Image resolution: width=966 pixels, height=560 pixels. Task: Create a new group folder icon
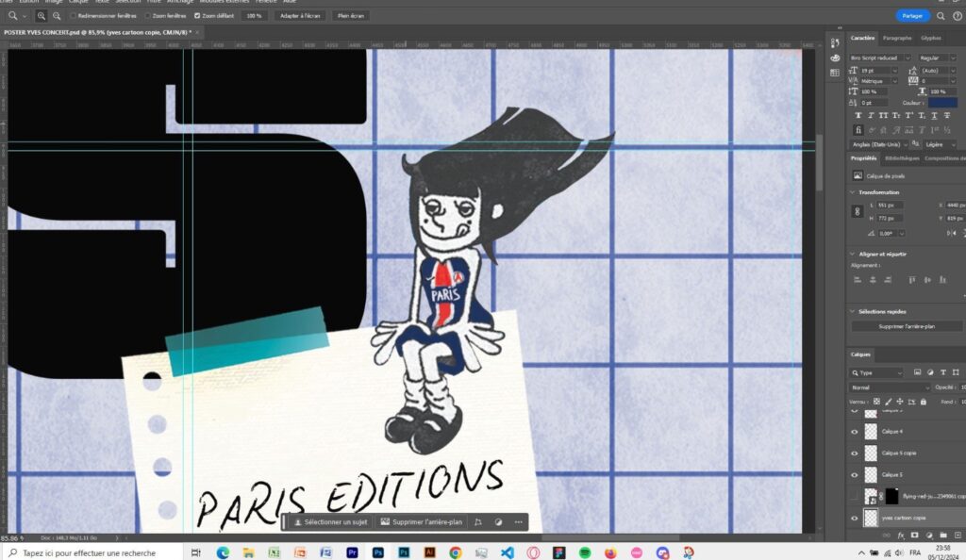[x=943, y=535]
